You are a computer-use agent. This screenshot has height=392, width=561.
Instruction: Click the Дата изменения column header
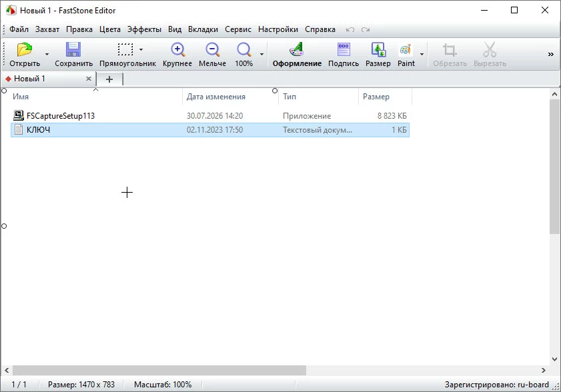coord(215,97)
